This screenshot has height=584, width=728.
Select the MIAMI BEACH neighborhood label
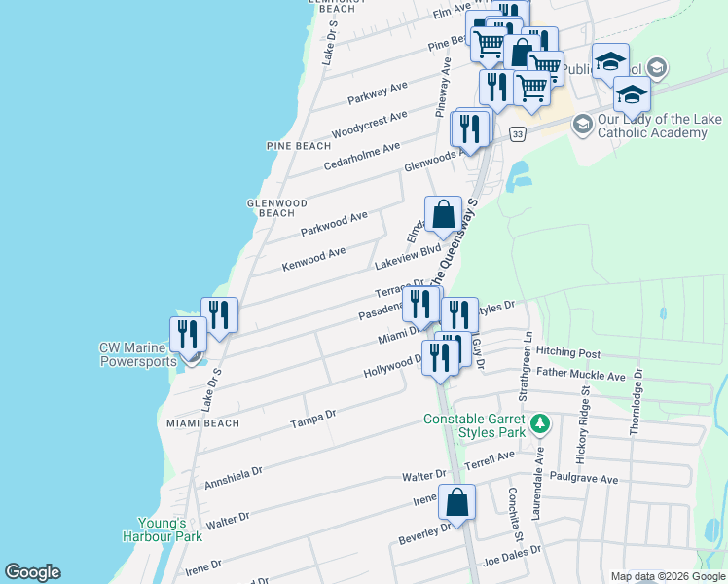(202, 423)
